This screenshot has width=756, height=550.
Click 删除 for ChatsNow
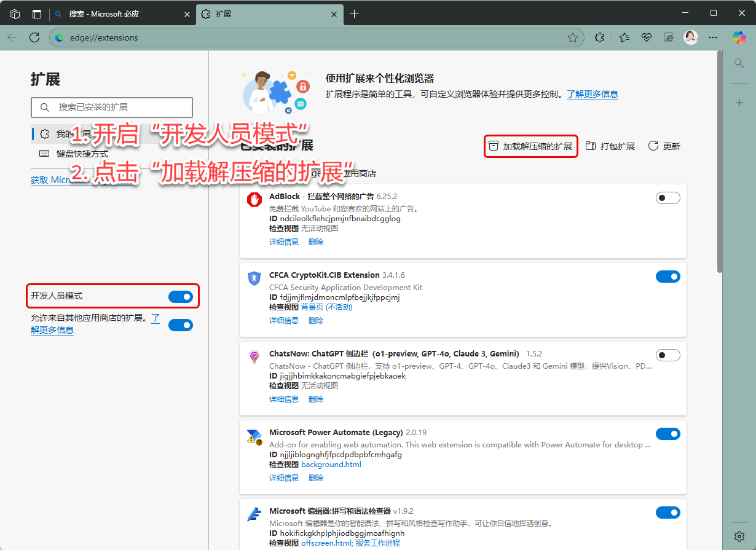pyautogui.click(x=316, y=399)
